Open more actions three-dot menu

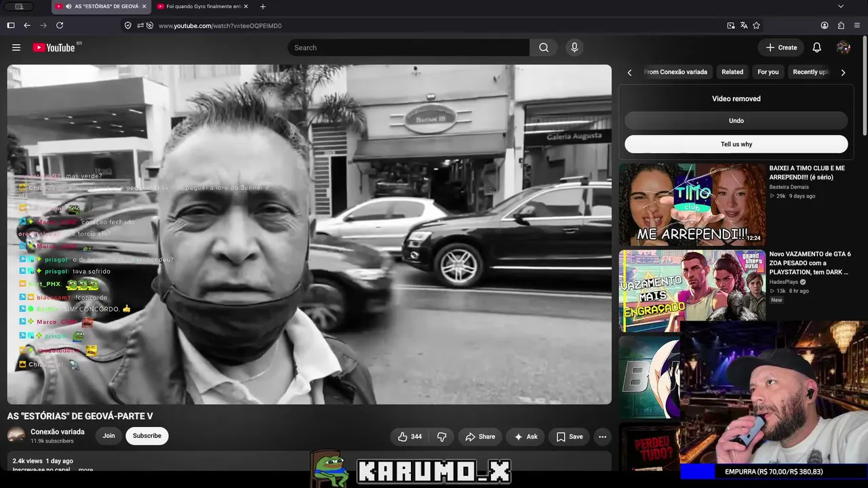click(602, 437)
